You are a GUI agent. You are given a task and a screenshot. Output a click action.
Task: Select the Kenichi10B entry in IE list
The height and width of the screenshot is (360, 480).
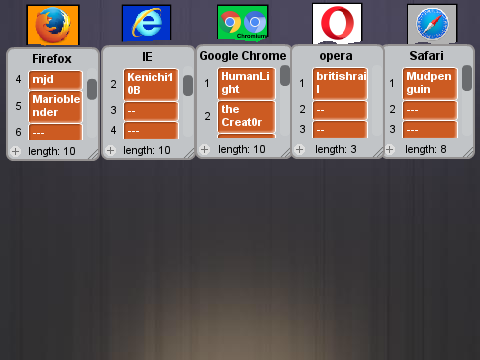coord(151,84)
